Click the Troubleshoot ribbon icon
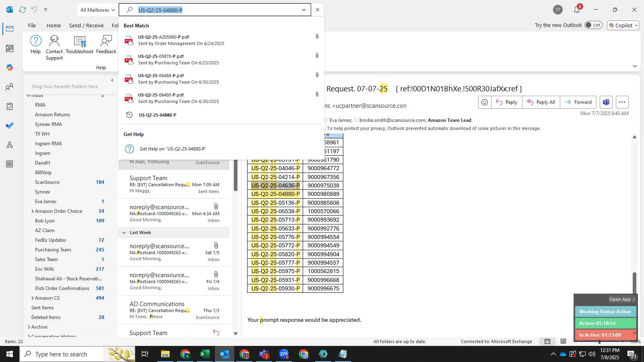The image size is (644, 362). click(80, 45)
